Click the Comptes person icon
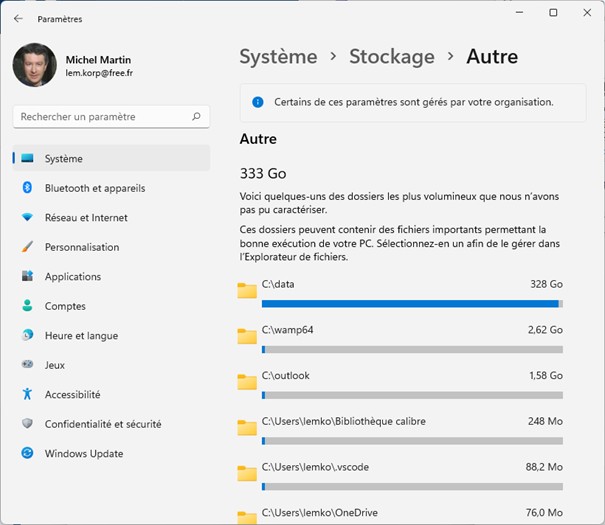 pos(27,306)
